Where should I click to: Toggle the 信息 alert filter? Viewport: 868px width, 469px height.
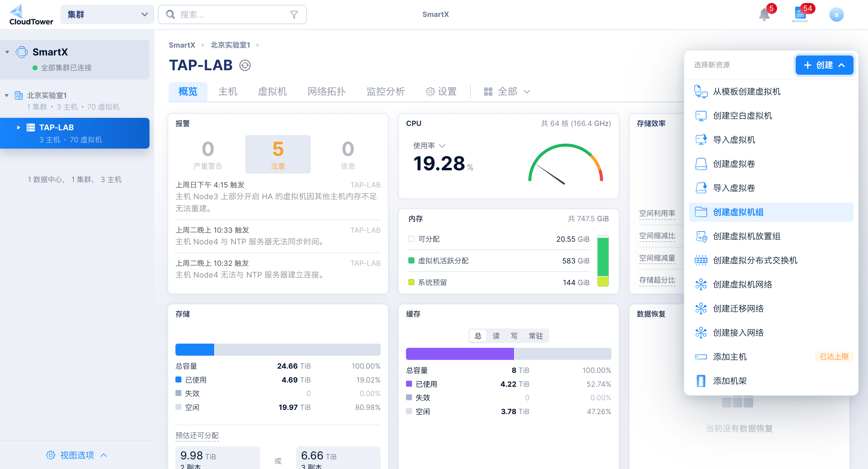[x=348, y=154]
